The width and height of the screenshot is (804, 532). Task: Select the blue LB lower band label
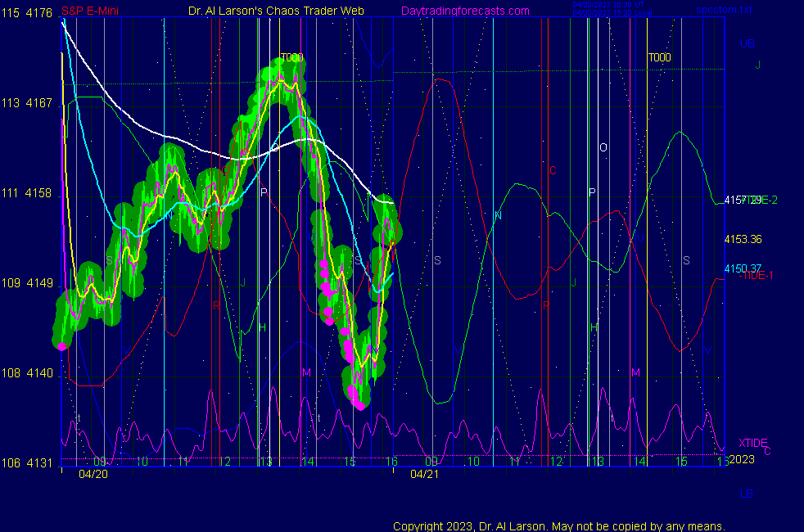[747, 494]
